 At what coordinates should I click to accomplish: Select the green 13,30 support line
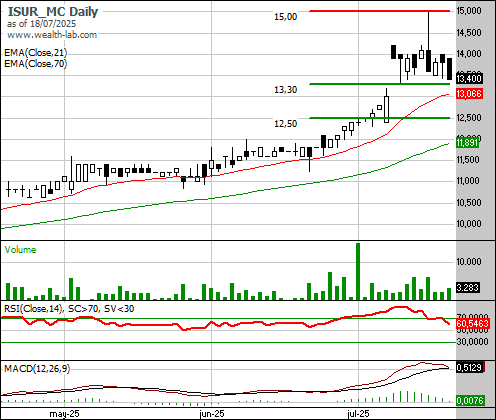(380, 84)
